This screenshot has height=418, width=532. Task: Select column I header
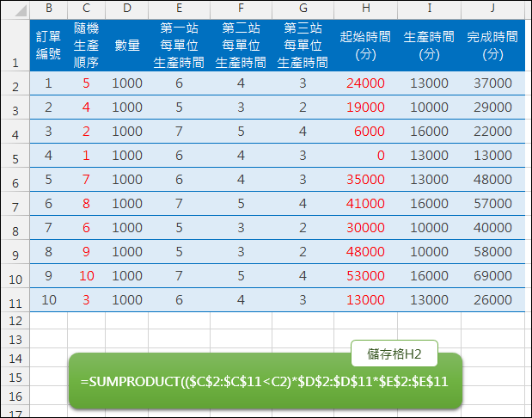coord(429,9)
